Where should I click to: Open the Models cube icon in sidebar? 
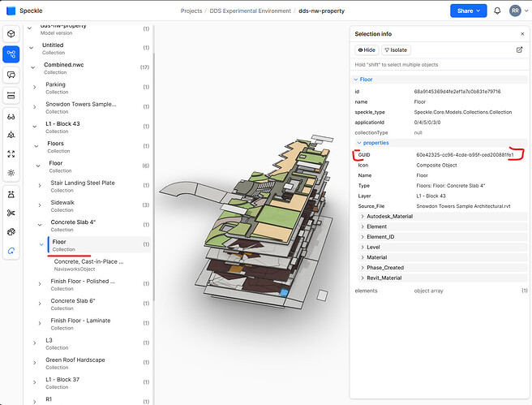point(11,34)
